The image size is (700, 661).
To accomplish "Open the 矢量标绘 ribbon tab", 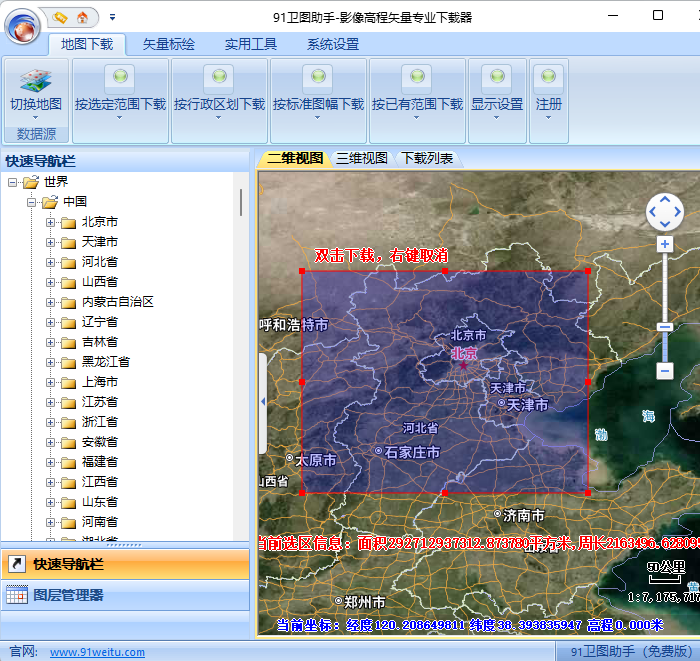I will 169,44.
